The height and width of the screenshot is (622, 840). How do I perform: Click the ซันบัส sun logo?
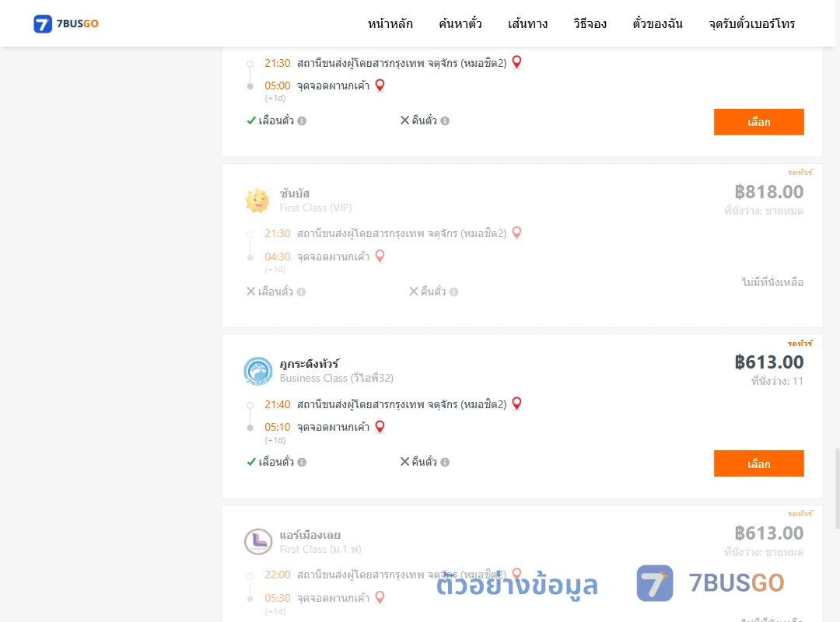coord(257,201)
